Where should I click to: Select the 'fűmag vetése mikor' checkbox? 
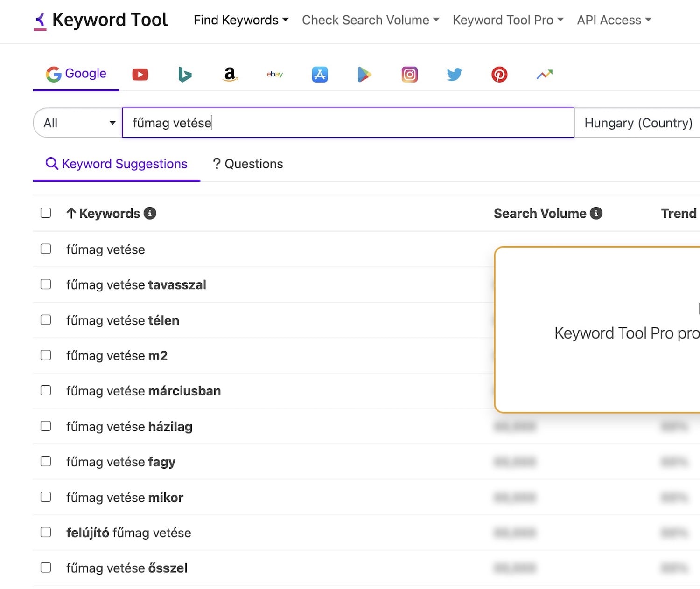[x=46, y=497]
